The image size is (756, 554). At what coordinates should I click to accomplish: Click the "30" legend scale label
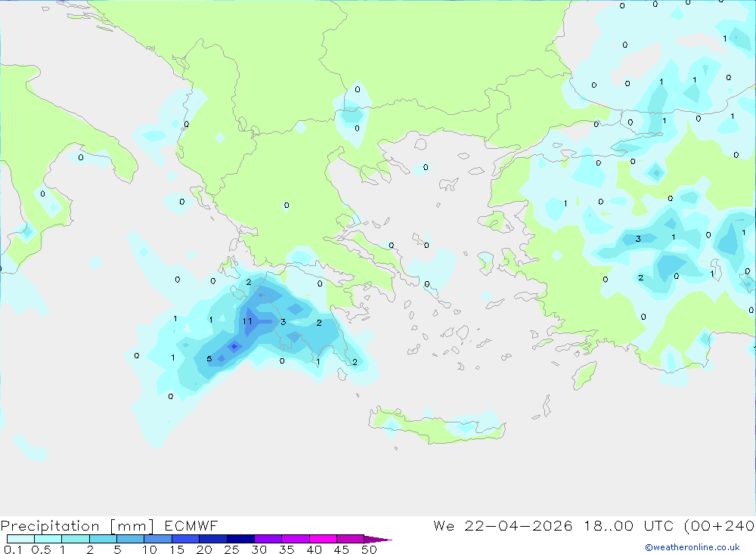pos(259,549)
